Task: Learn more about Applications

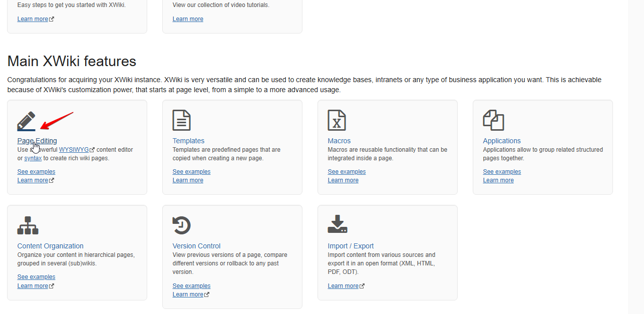Action: click(x=498, y=180)
